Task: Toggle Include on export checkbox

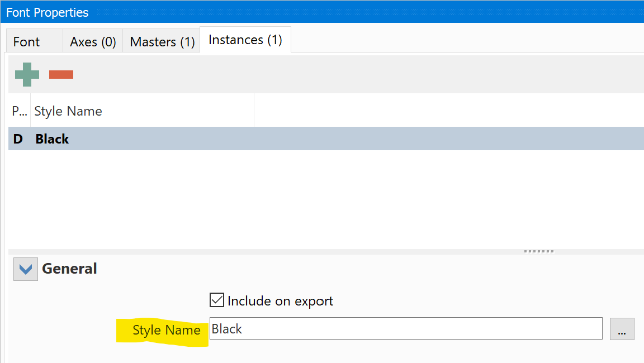Action: click(217, 300)
